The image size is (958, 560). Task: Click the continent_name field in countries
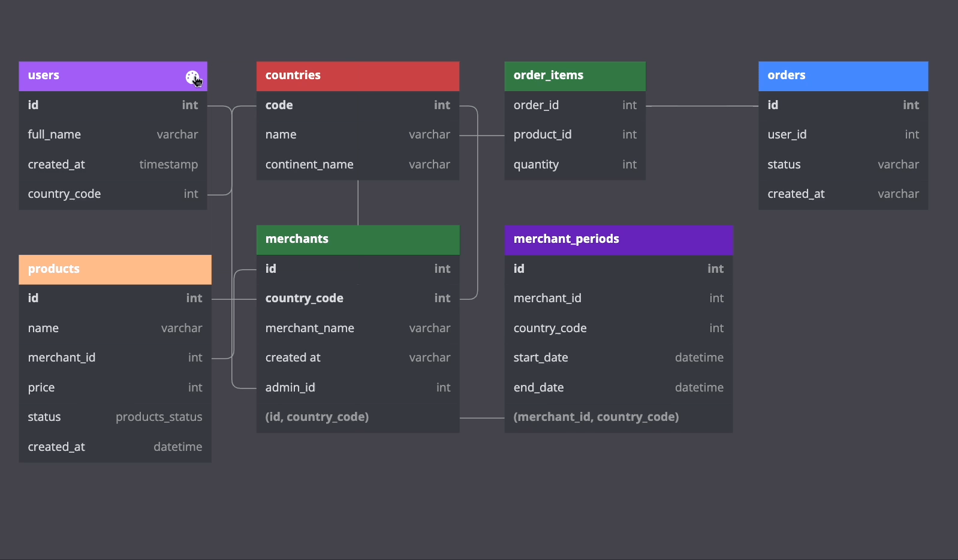(x=358, y=165)
